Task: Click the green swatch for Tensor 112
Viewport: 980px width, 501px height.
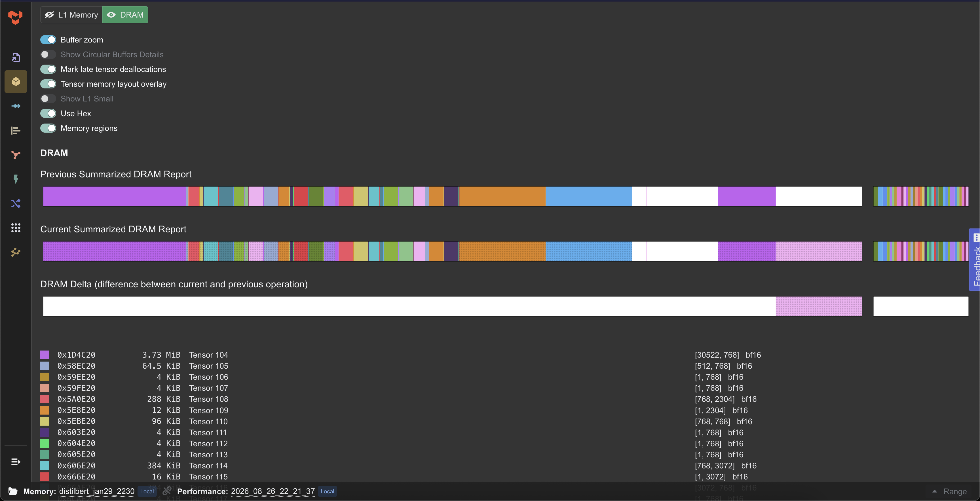Action: pos(45,443)
